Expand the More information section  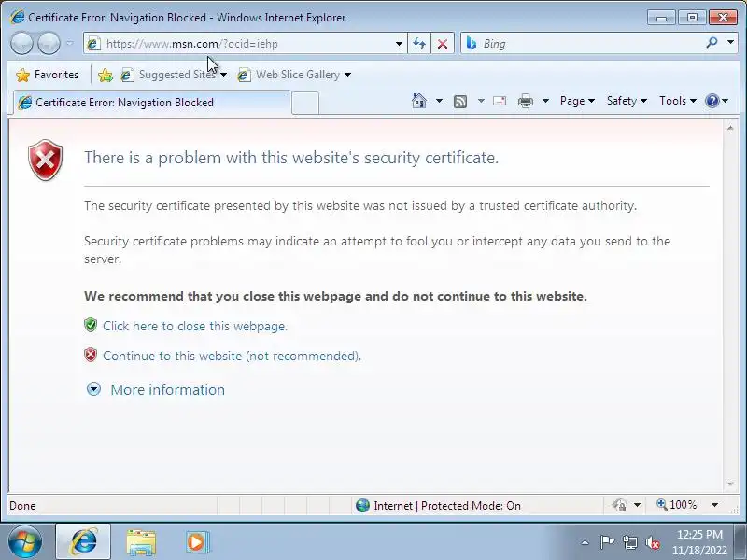[156, 390]
